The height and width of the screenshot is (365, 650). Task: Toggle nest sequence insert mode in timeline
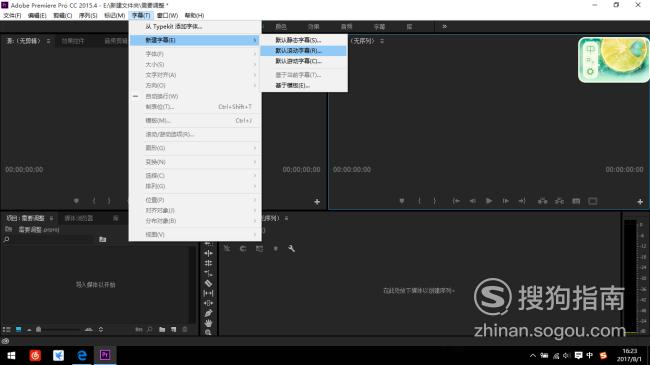(x=227, y=248)
